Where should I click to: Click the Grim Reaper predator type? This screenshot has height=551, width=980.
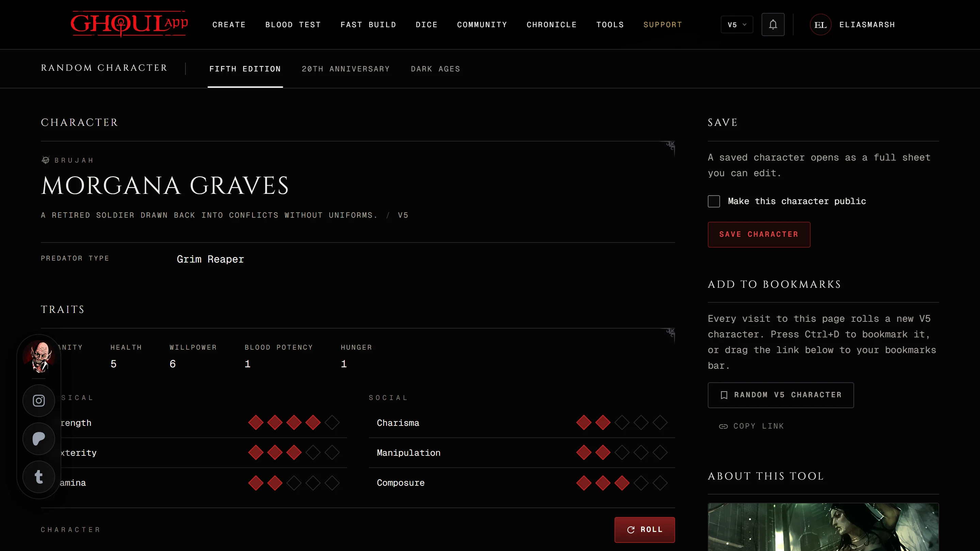tap(210, 259)
